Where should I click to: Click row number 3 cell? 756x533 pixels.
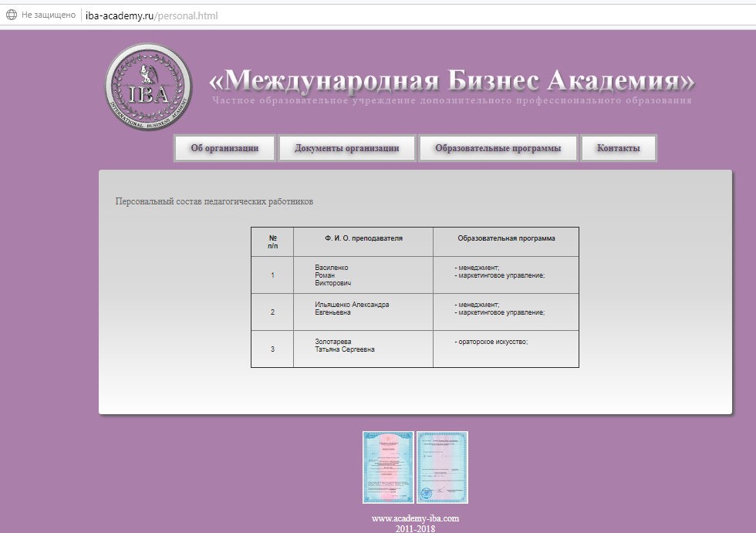[x=272, y=349]
